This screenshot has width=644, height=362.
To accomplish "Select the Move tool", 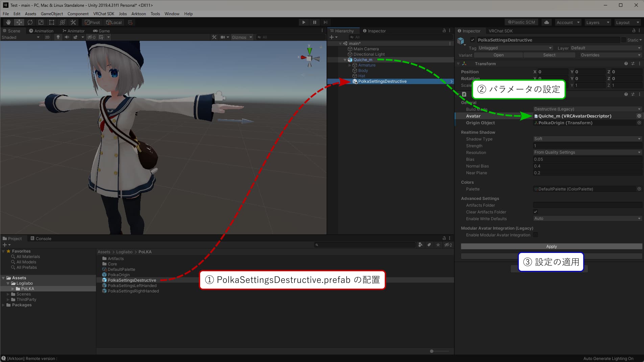I will tap(19, 22).
